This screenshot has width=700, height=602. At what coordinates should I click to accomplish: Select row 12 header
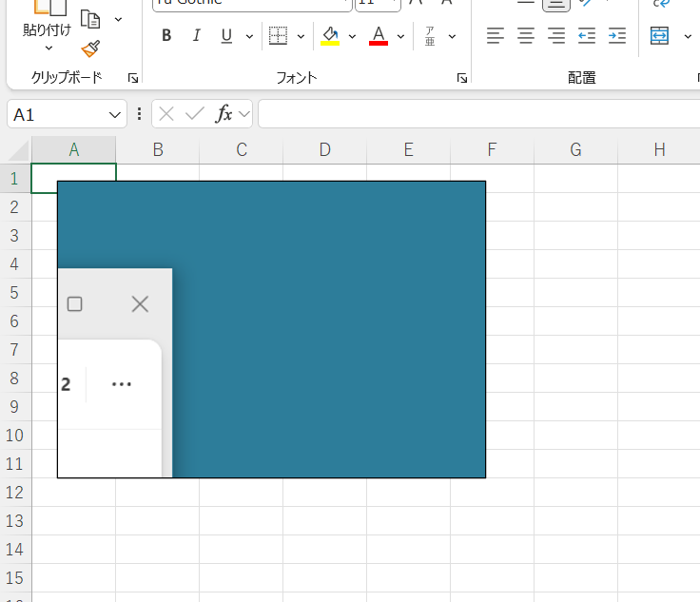pyautogui.click(x=14, y=493)
